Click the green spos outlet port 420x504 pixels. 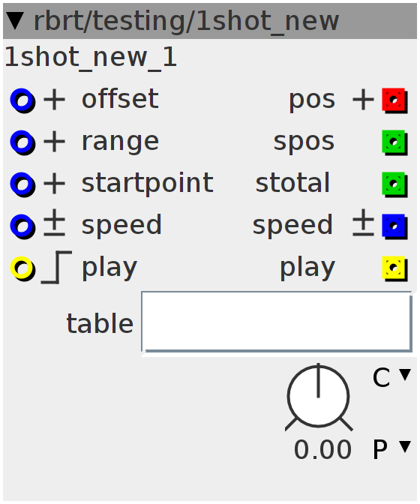[394, 142]
